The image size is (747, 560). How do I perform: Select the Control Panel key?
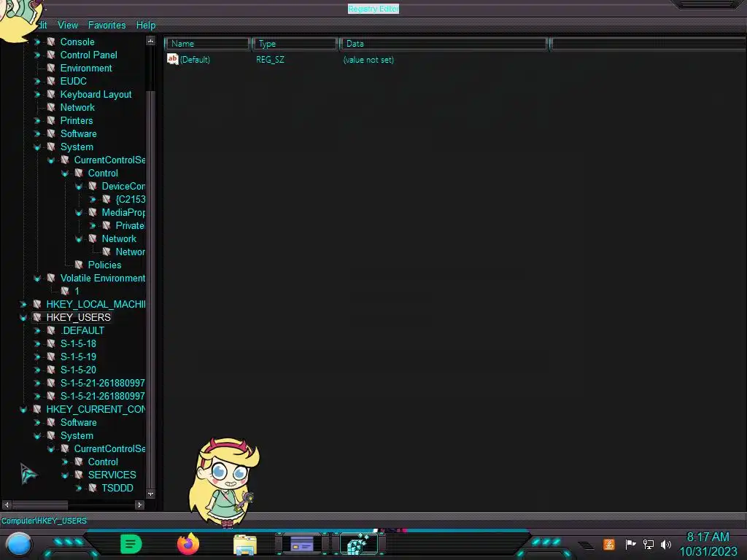[x=88, y=55]
